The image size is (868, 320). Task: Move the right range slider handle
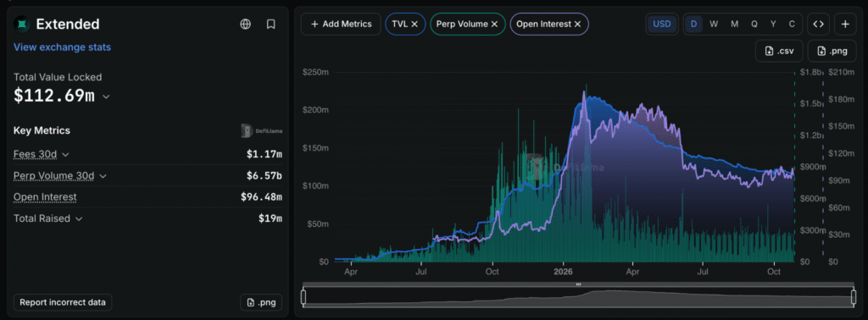853,297
